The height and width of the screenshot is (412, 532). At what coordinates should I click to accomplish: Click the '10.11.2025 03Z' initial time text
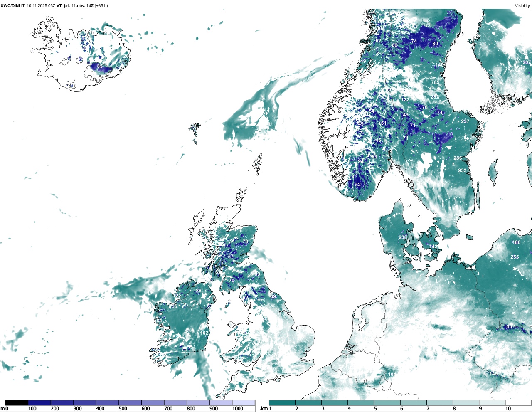coord(41,6)
